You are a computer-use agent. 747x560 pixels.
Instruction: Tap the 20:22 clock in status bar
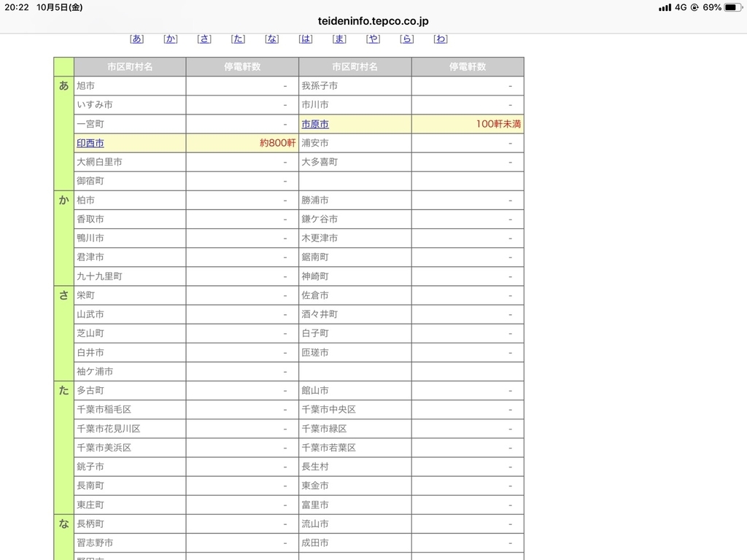point(17,7)
